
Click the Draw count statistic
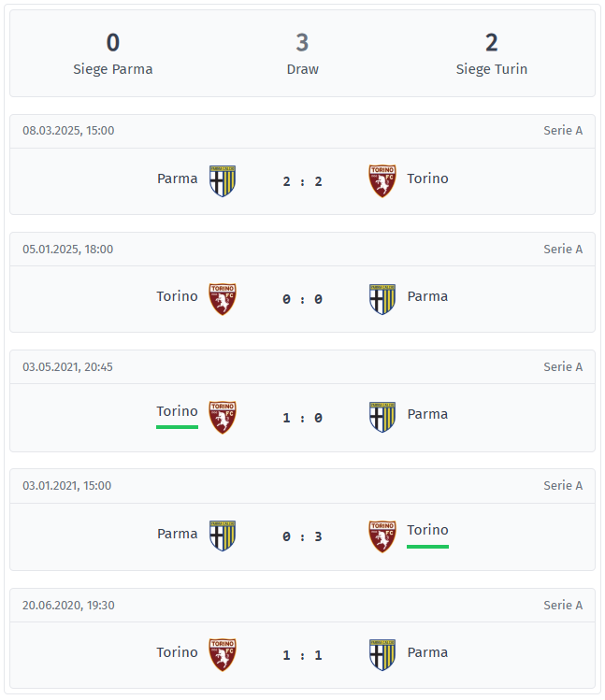pos(302,53)
